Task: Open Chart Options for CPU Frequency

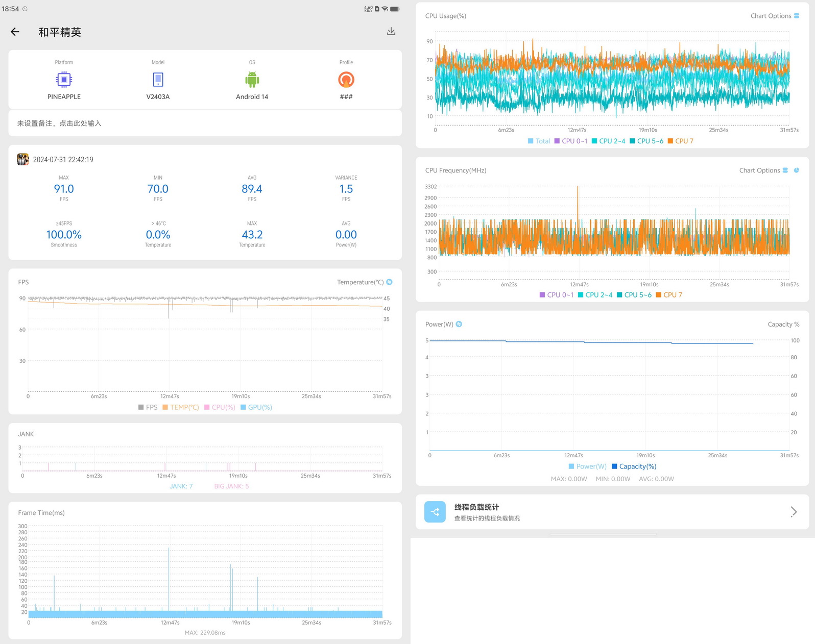Action: (x=763, y=170)
